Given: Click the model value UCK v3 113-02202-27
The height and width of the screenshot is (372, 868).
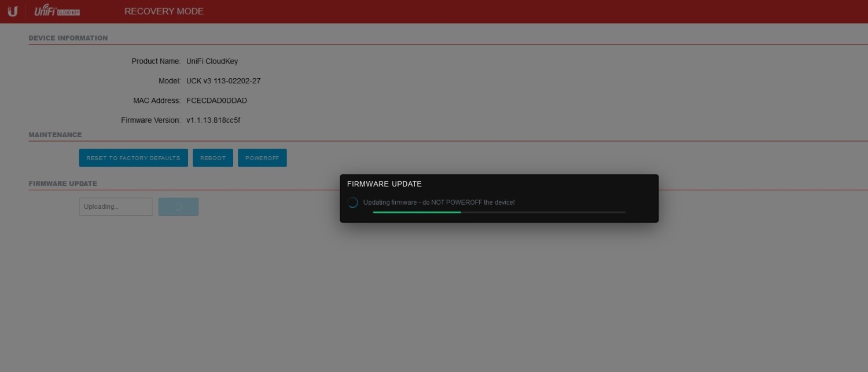Looking at the screenshot, I should [x=223, y=81].
